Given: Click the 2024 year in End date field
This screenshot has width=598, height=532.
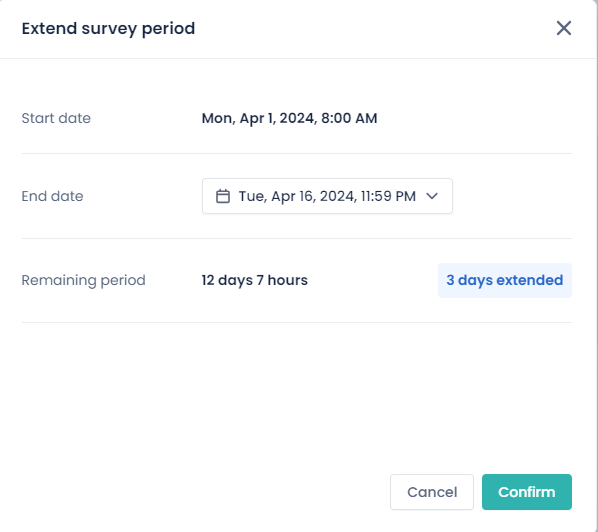Looking at the screenshot, I should (x=338, y=196).
